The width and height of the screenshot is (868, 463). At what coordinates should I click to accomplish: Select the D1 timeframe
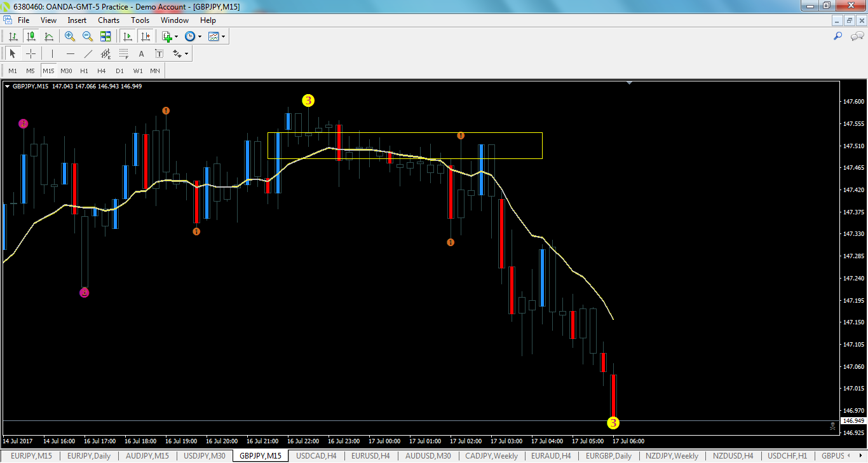pyautogui.click(x=119, y=71)
